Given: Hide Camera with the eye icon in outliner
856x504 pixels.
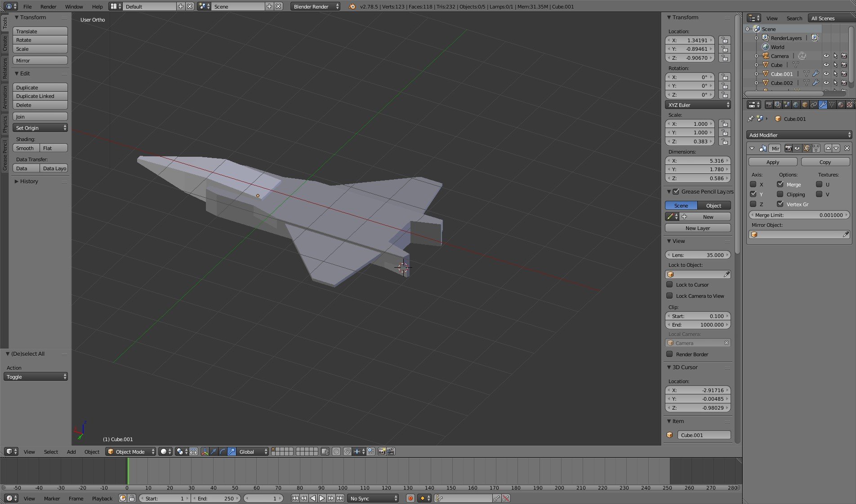Looking at the screenshot, I should pyautogui.click(x=826, y=56).
